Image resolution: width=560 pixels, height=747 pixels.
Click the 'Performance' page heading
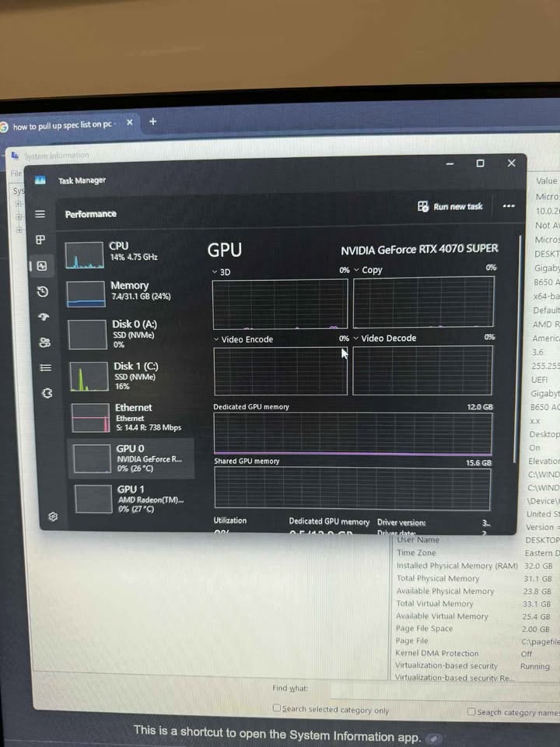(91, 215)
